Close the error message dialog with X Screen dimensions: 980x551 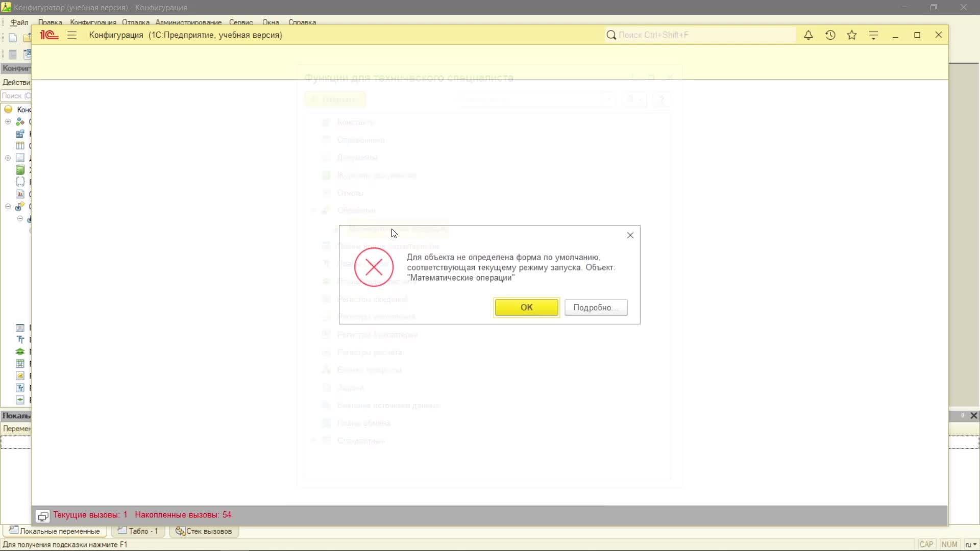pos(630,235)
